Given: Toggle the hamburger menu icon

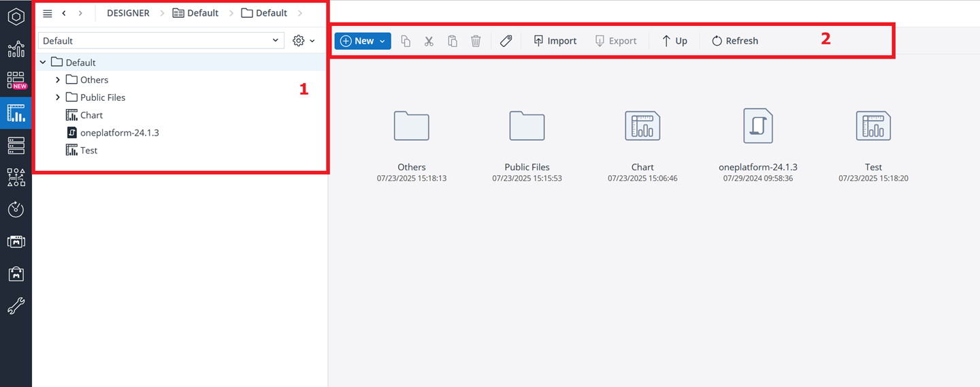Looking at the screenshot, I should [x=48, y=13].
